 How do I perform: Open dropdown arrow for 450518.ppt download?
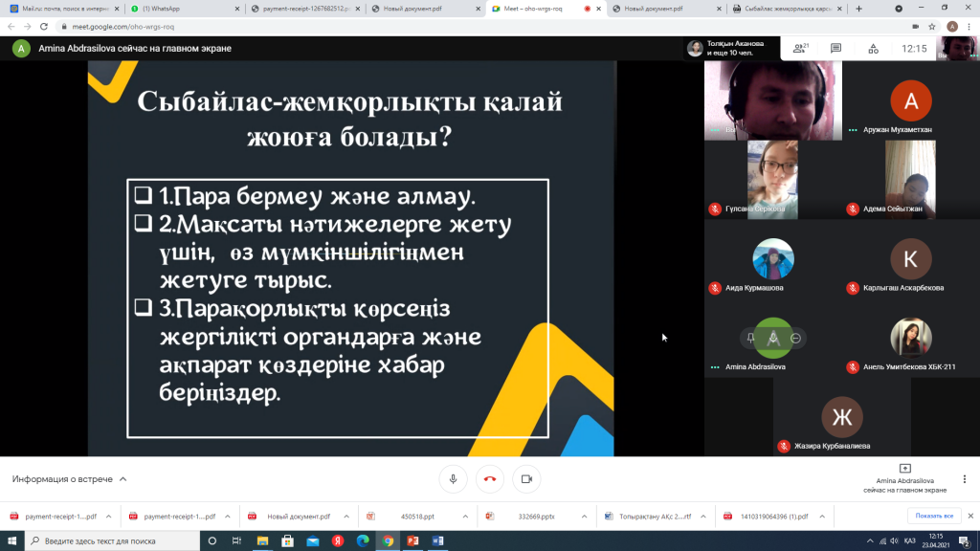click(462, 517)
